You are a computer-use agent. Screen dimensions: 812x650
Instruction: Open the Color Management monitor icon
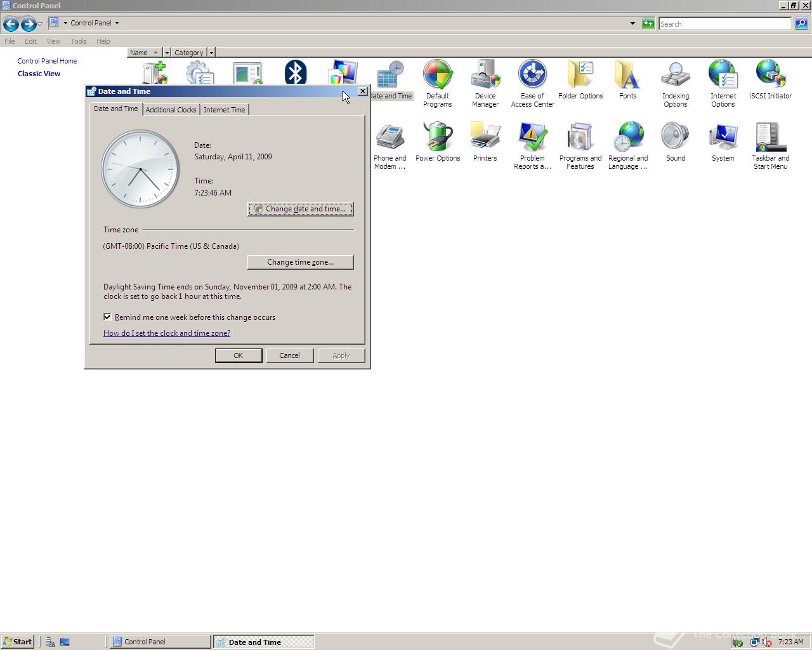point(343,72)
